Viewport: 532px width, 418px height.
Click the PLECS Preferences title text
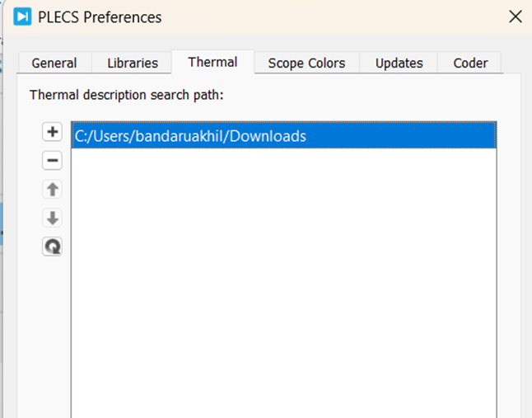100,16
